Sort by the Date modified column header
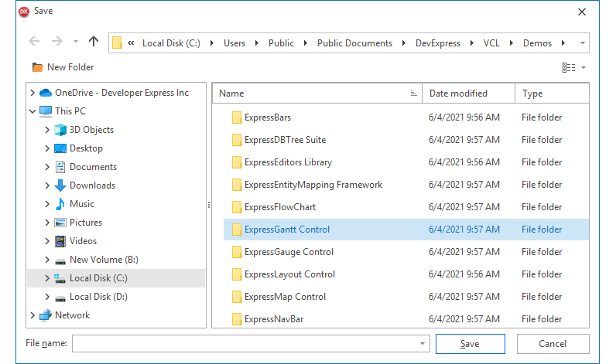 point(458,94)
